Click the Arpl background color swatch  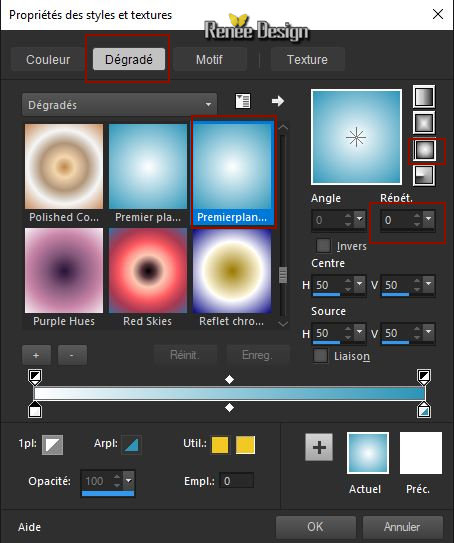[x=131, y=445]
